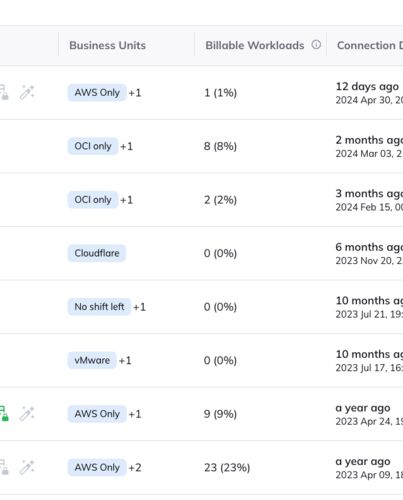Select the No shift left tag
This screenshot has height=500, width=403.
pos(99,307)
